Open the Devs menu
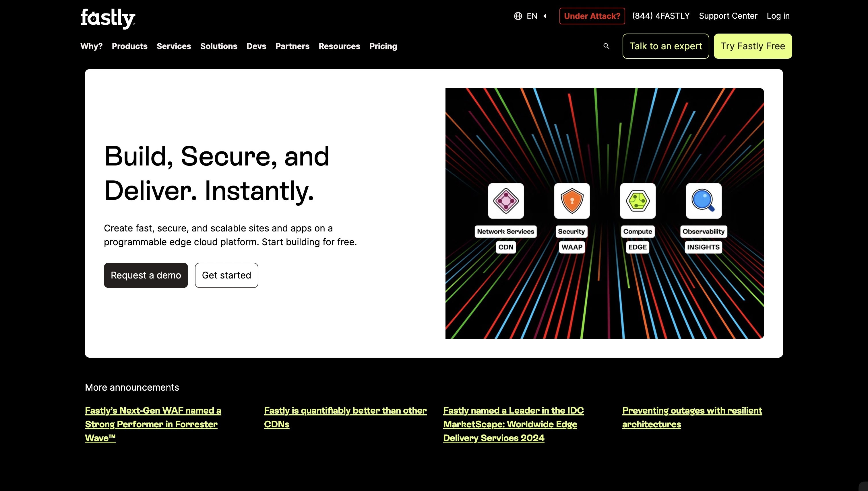868x491 pixels. (x=256, y=46)
